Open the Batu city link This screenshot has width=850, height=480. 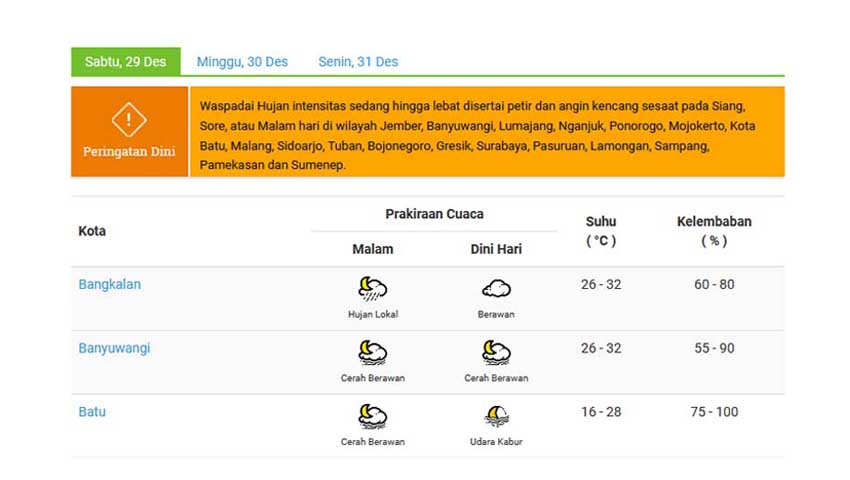pos(92,412)
